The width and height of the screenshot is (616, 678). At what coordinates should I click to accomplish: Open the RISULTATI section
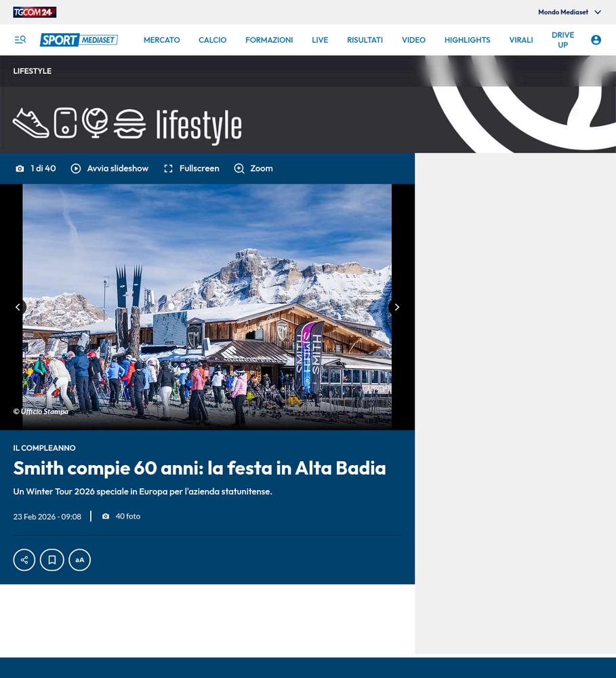pos(365,40)
